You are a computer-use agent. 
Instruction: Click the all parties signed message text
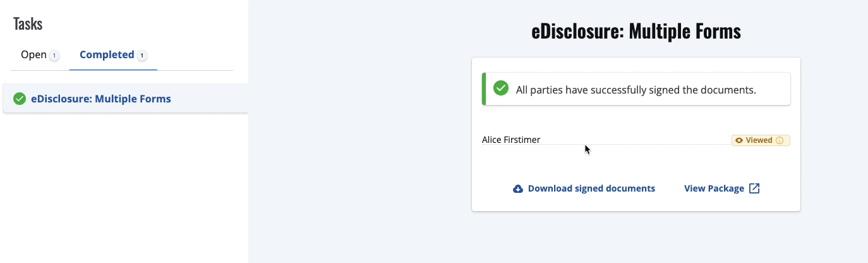[x=636, y=90]
